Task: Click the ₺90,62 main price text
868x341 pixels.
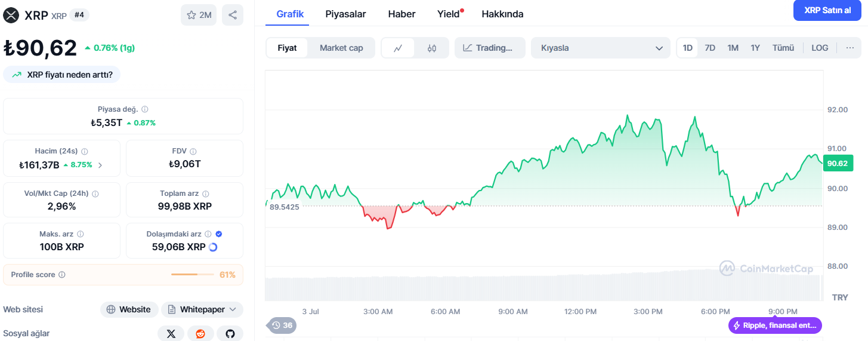Action: pyautogui.click(x=41, y=48)
